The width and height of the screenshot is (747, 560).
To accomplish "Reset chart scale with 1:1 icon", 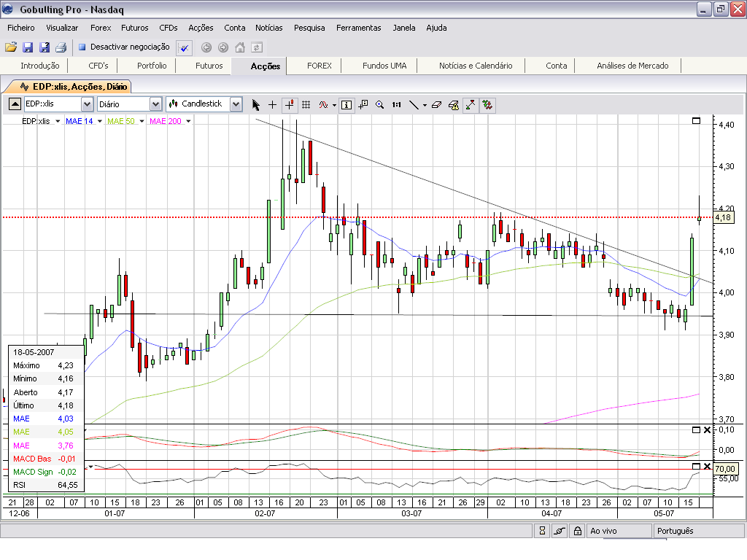I will pos(396,104).
